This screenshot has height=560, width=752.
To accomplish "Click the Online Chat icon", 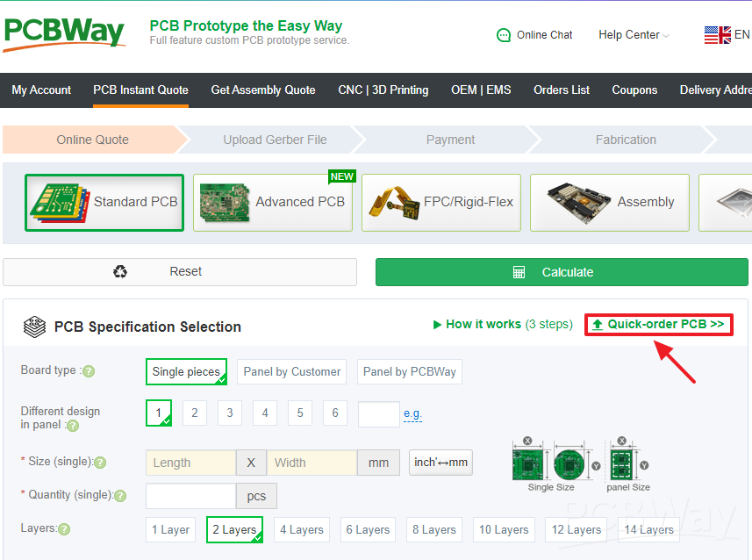I will 505,35.
